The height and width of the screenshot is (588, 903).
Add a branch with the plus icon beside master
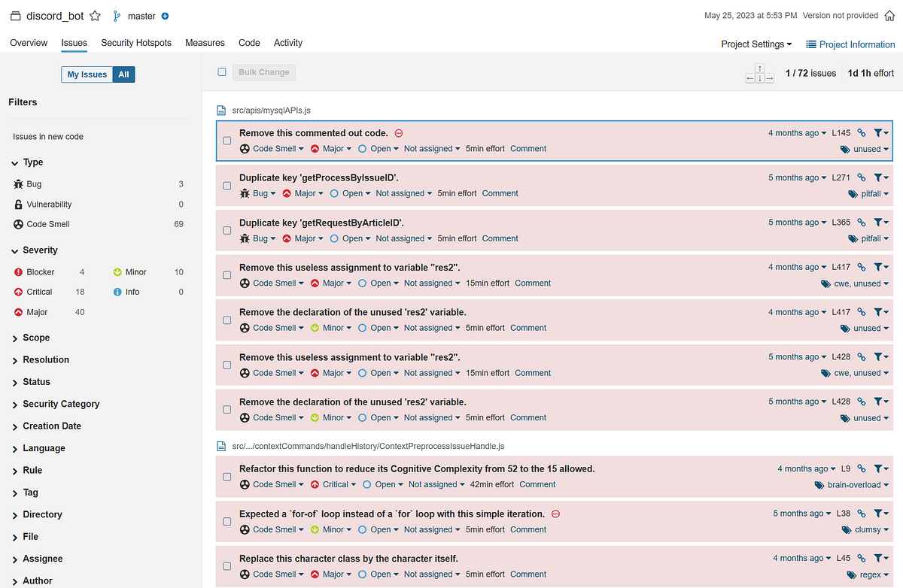[x=165, y=16]
